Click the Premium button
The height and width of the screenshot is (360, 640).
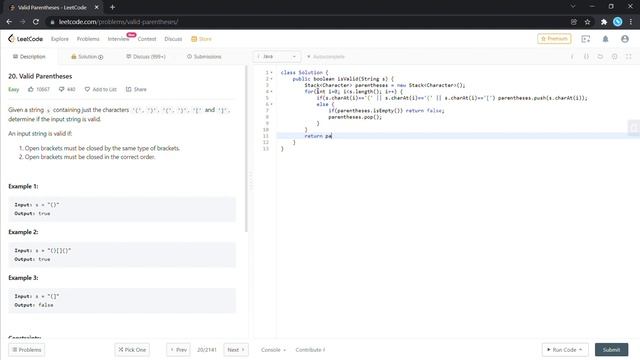(x=554, y=39)
